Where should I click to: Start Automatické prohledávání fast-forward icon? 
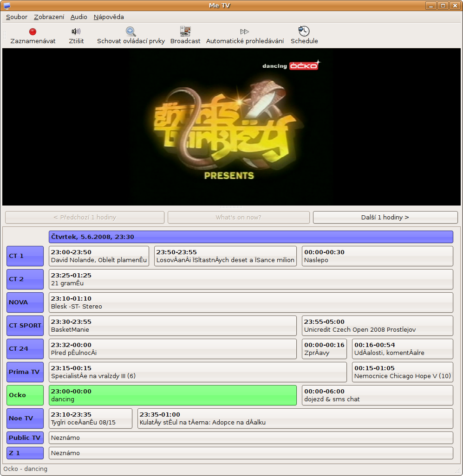pyautogui.click(x=245, y=32)
